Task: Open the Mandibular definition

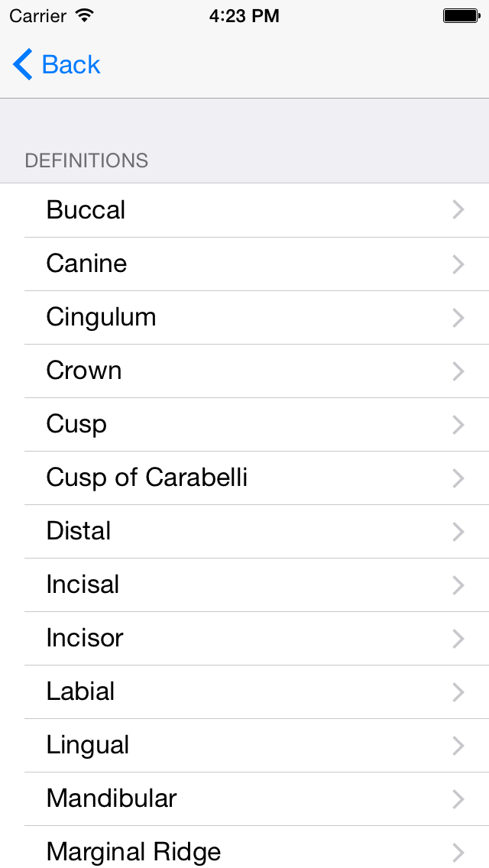Action: (x=112, y=798)
